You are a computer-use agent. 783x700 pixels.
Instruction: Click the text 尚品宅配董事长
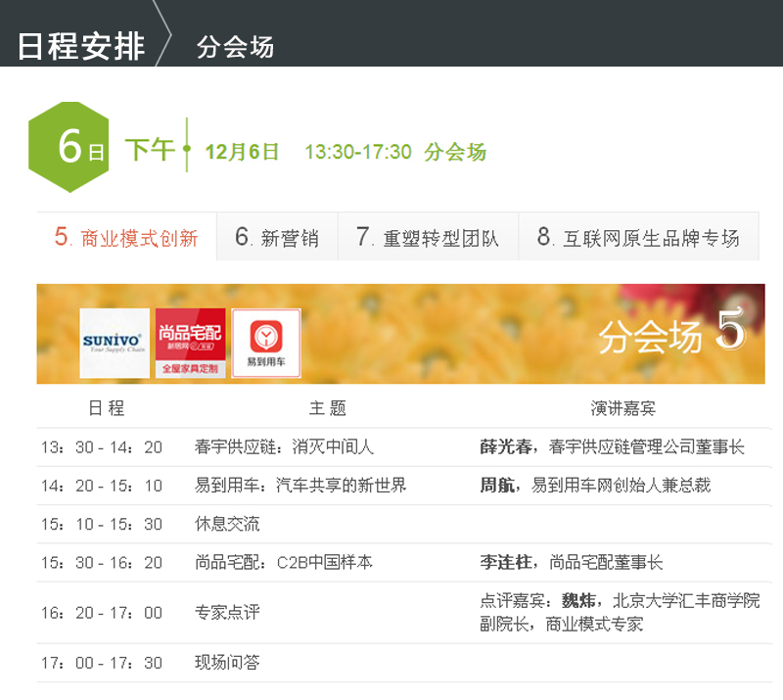[x=606, y=562]
